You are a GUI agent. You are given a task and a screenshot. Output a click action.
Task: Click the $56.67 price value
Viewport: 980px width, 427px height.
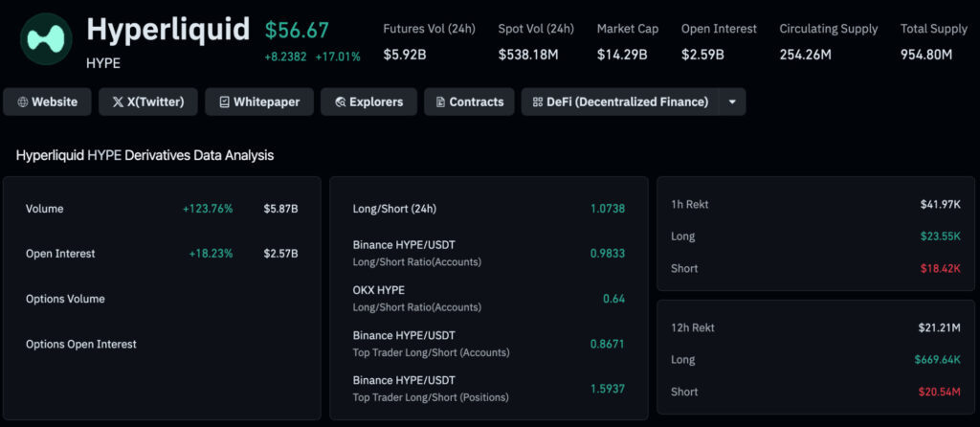297,30
